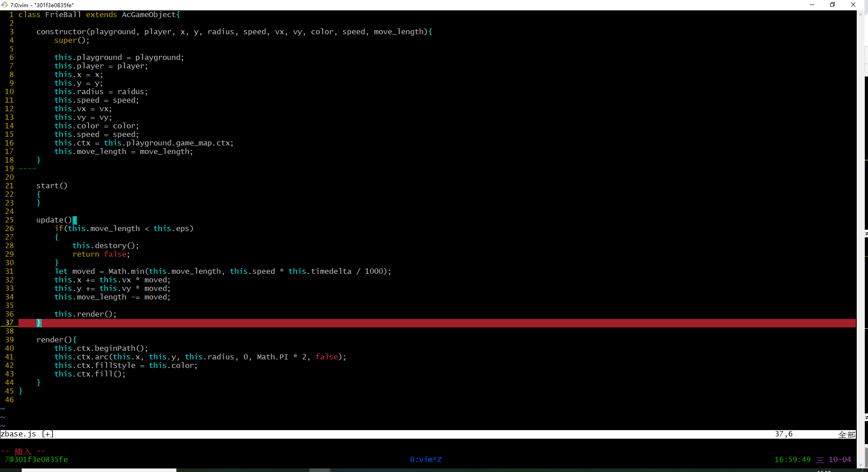
Task: Select the tmux window 0:vim*Z
Action: [425, 459]
